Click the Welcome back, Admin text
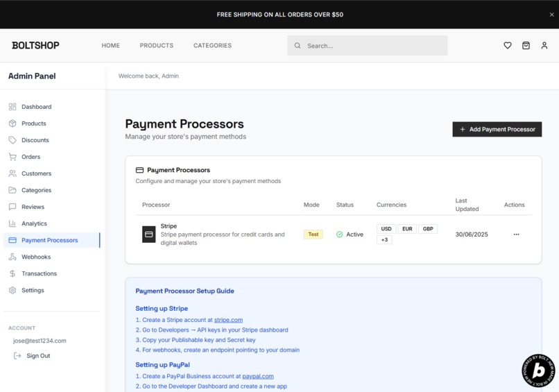Image resolution: width=559 pixels, height=392 pixels. tap(148, 76)
